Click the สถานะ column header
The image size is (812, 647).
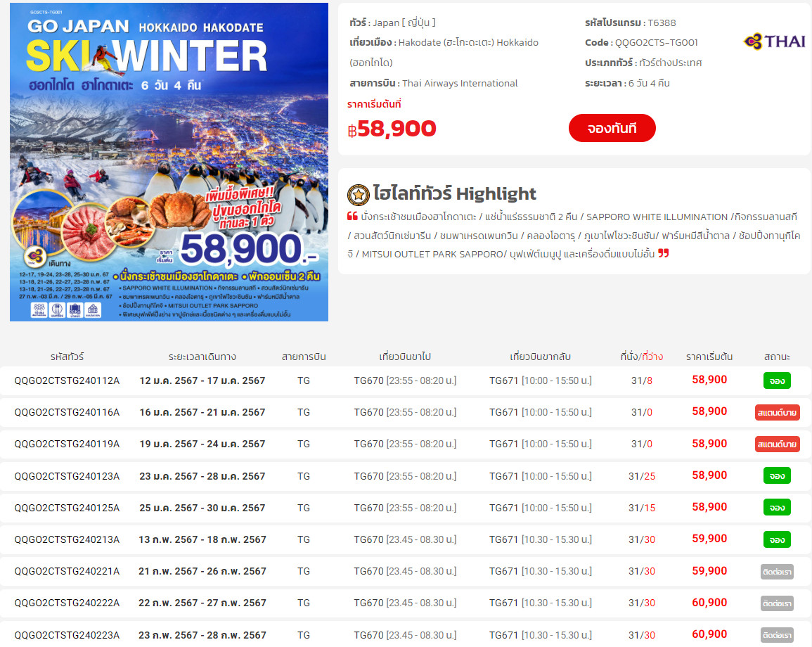(x=777, y=357)
